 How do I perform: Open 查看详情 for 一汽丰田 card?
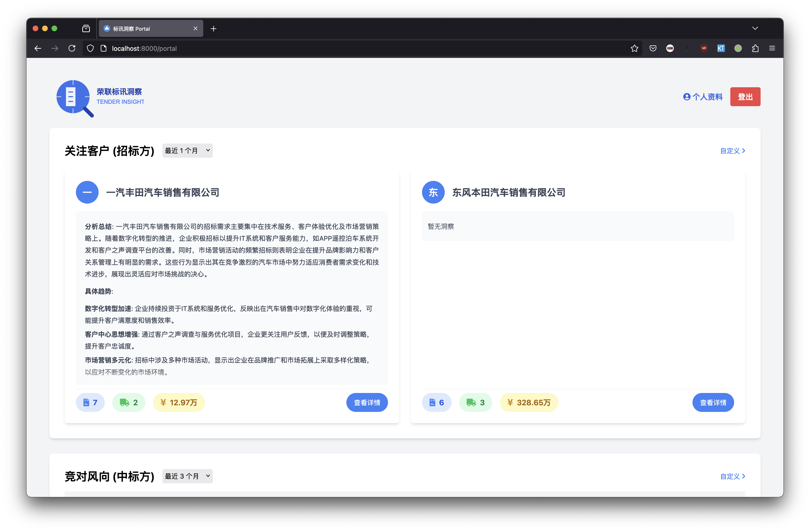point(367,402)
